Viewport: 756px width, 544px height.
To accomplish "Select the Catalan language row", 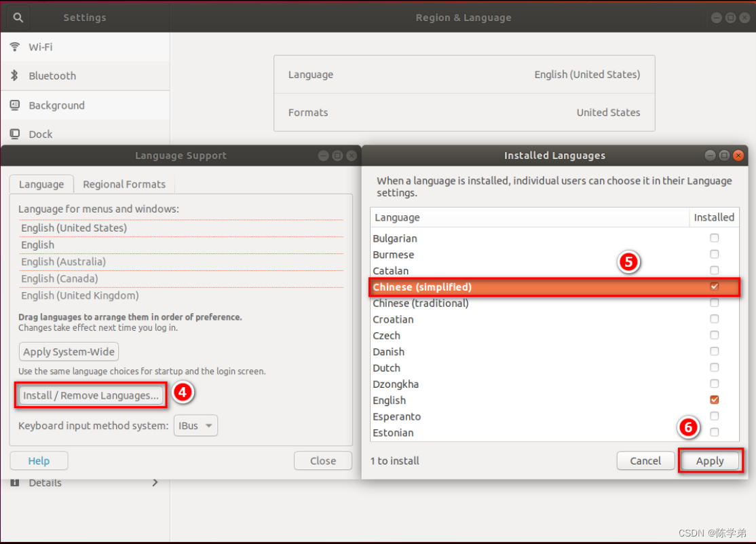I will pyautogui.click(x=554, y=271).
